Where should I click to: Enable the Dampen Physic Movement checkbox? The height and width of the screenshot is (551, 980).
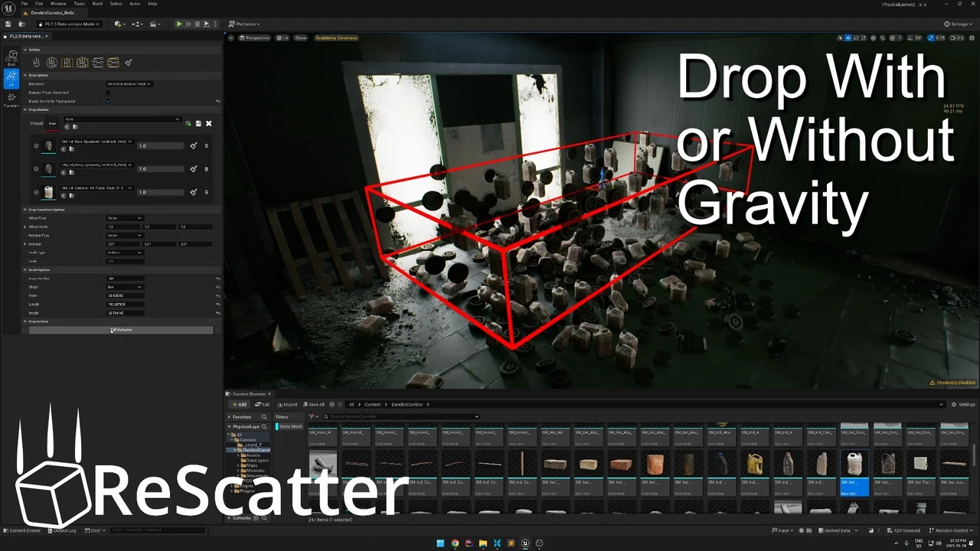[108, 93]
